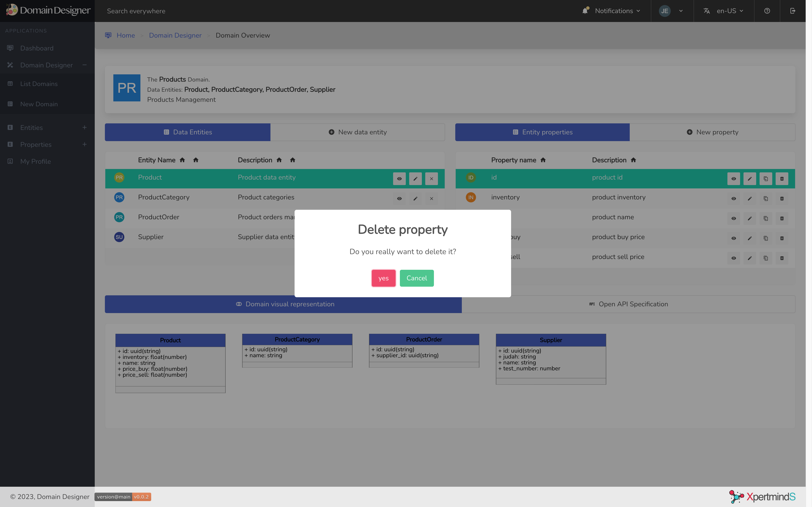812x507 pixels.
Task: Click the eye view icon for Product entity
Action: click(x=399, y=179)
